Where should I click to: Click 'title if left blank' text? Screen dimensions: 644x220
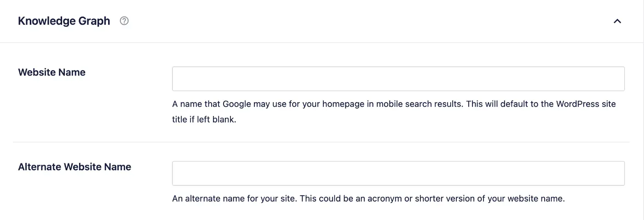[x=204, y=120]
